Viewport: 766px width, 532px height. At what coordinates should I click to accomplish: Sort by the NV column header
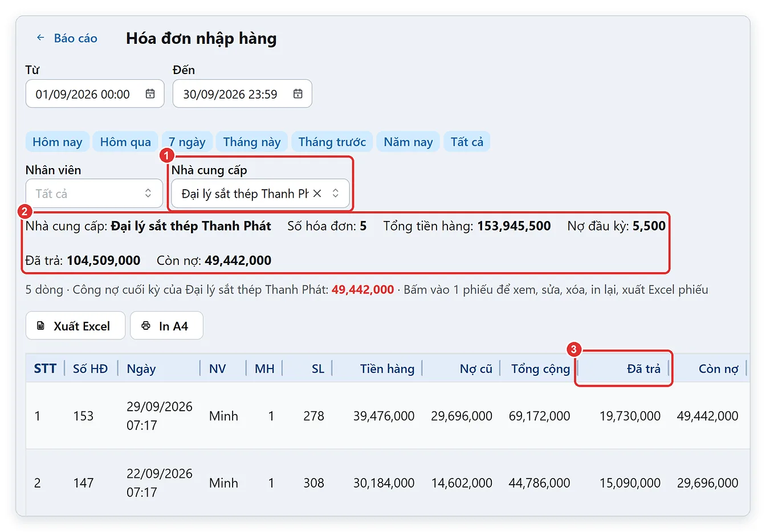218,369
